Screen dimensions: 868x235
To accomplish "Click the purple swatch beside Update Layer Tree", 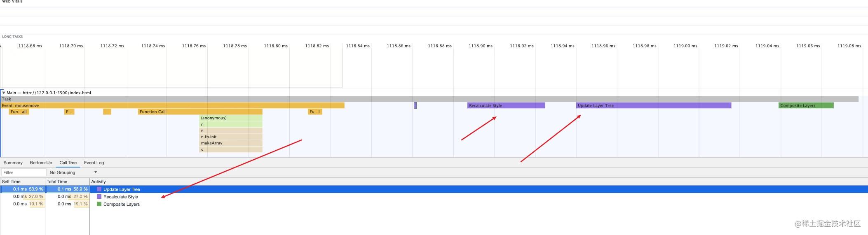I will point(99,189).
